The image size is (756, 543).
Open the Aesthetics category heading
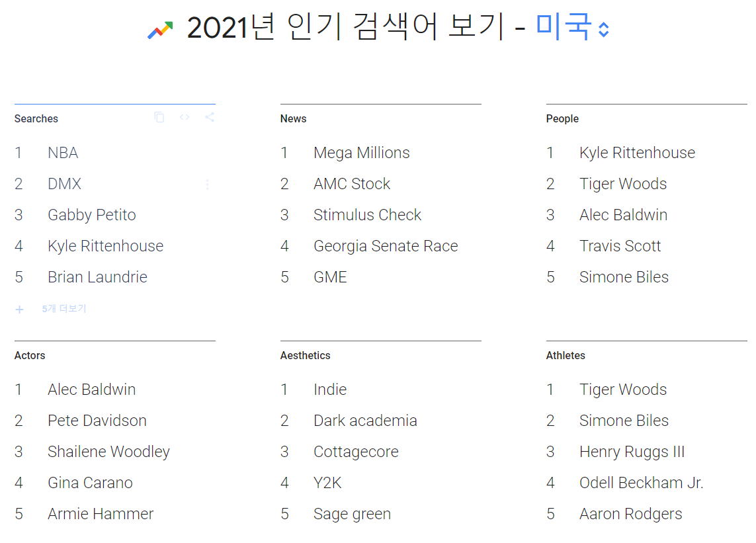point(305,355)
